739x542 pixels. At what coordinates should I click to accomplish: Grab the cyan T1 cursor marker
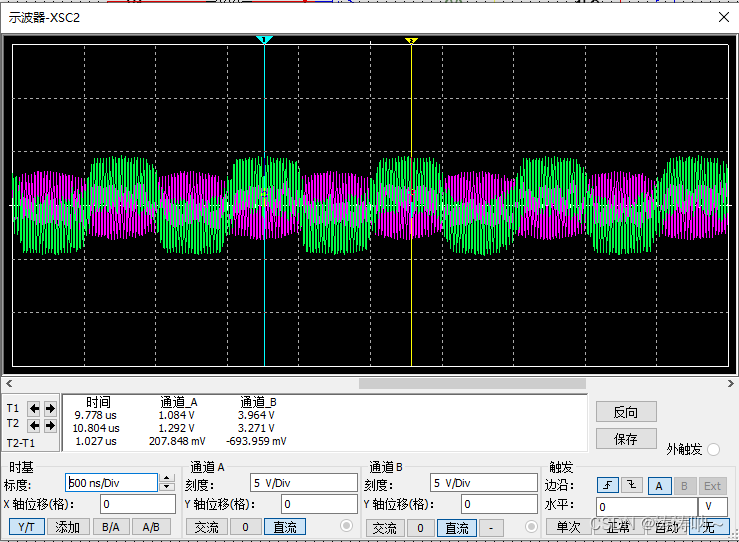[264, 40]
